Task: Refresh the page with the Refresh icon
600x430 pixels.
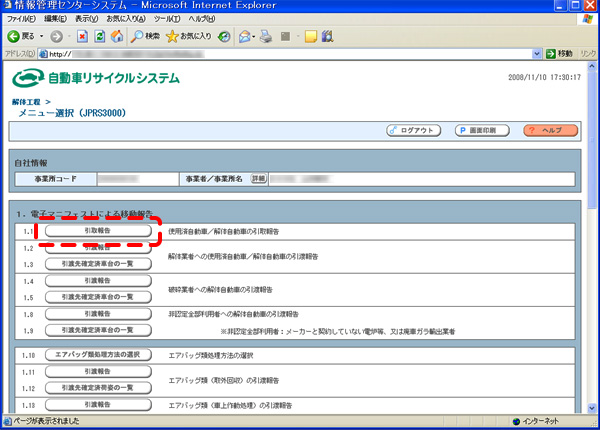Action: [99, 36]
